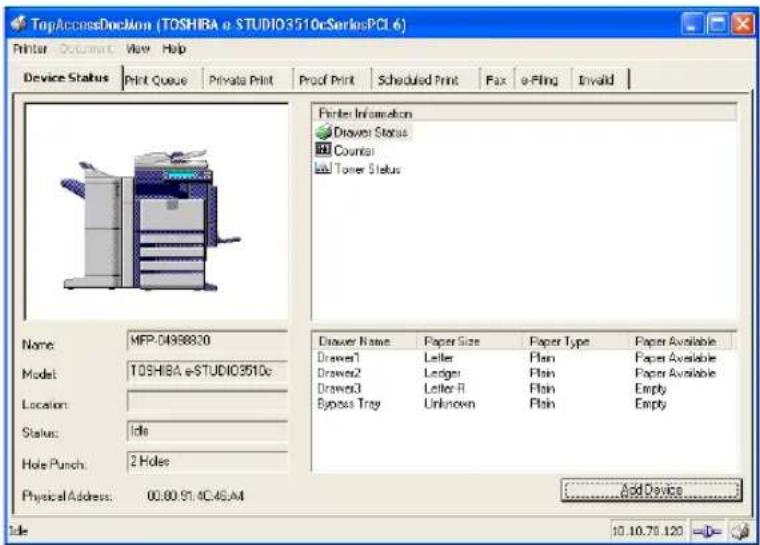
Task: Open the Help menu
Action: tap(174, 49)
